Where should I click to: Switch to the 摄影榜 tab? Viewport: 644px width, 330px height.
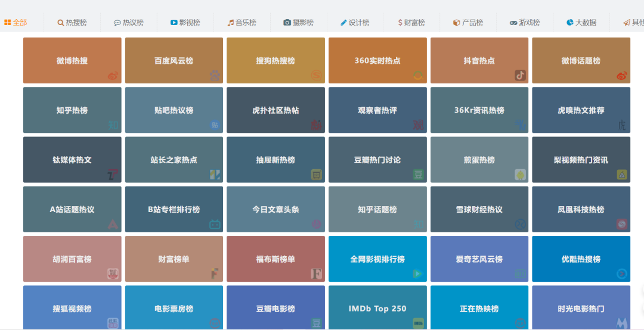(x=299, y=23)
